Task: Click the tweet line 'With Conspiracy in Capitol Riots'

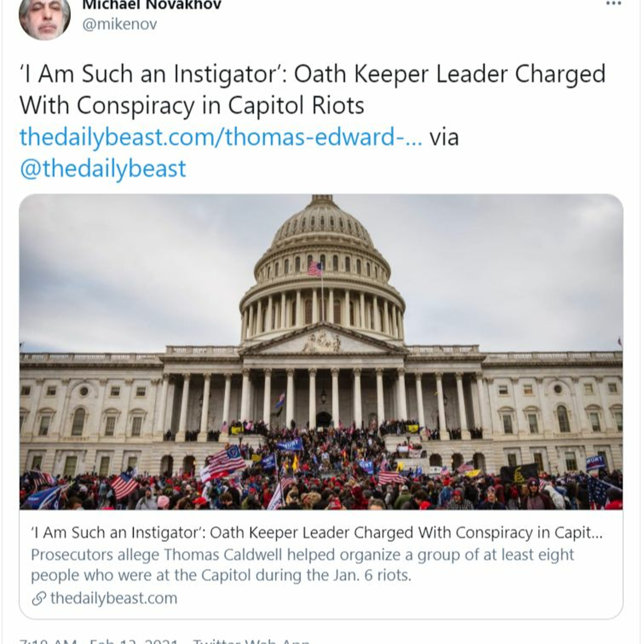Action: pyautogui.click(x=192, y=106)
